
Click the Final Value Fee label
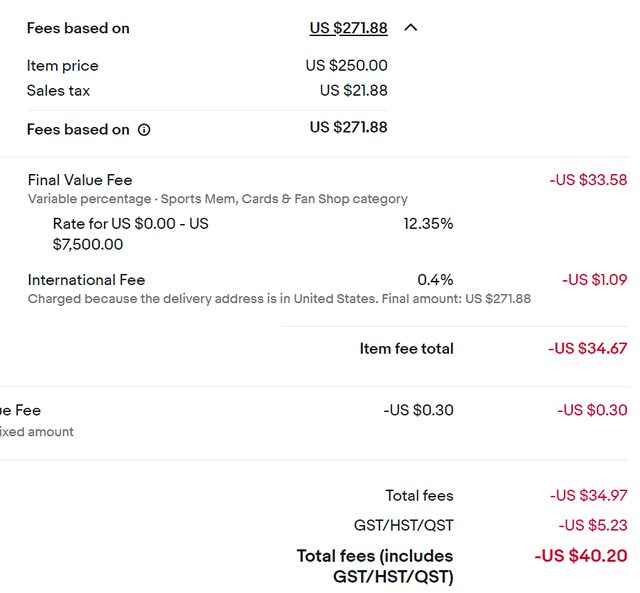pos(80,180)
